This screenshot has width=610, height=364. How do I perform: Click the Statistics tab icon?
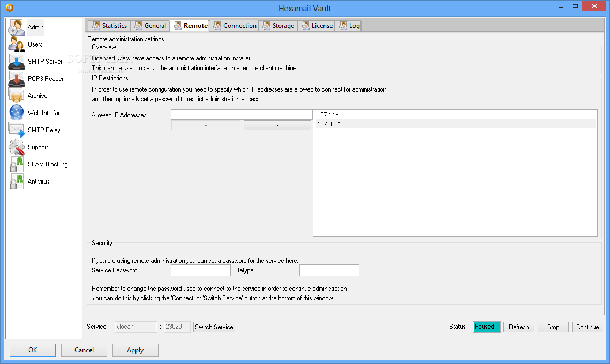point(96,26)
